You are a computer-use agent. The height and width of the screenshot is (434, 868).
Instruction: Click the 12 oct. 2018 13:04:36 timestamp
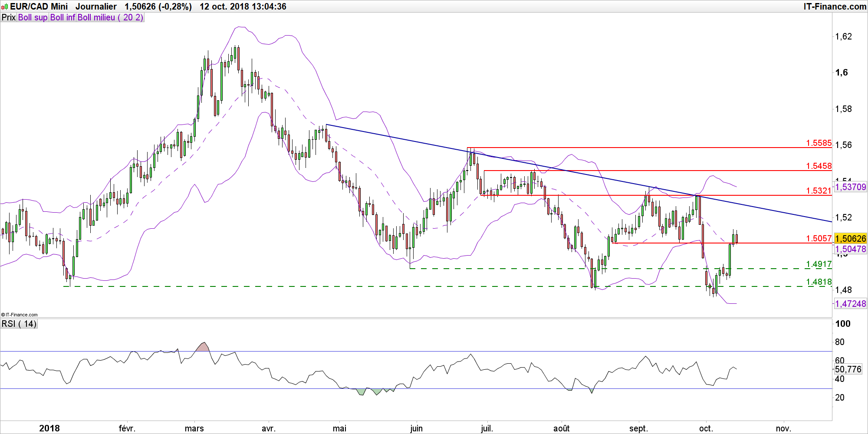coord(243,7)
